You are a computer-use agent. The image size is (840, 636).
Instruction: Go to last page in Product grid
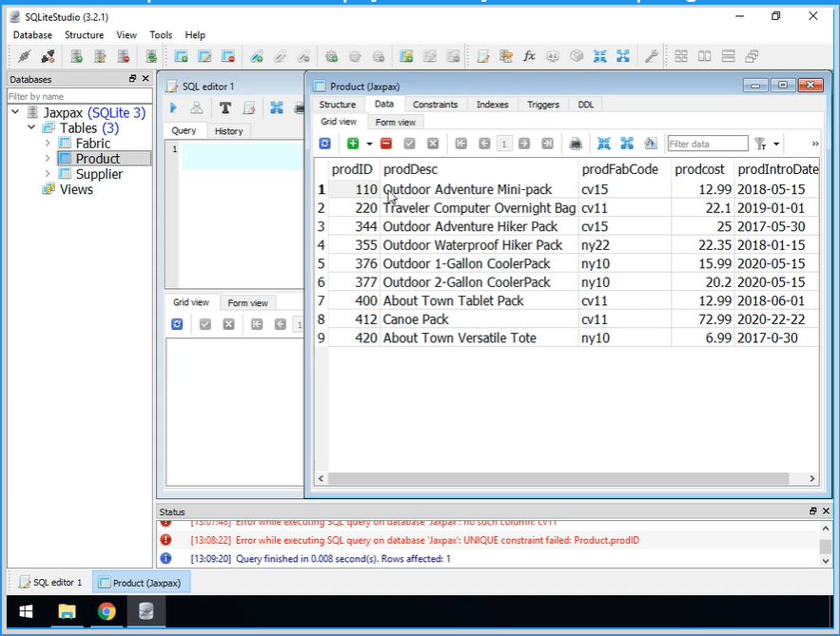[x=547, y=144]
